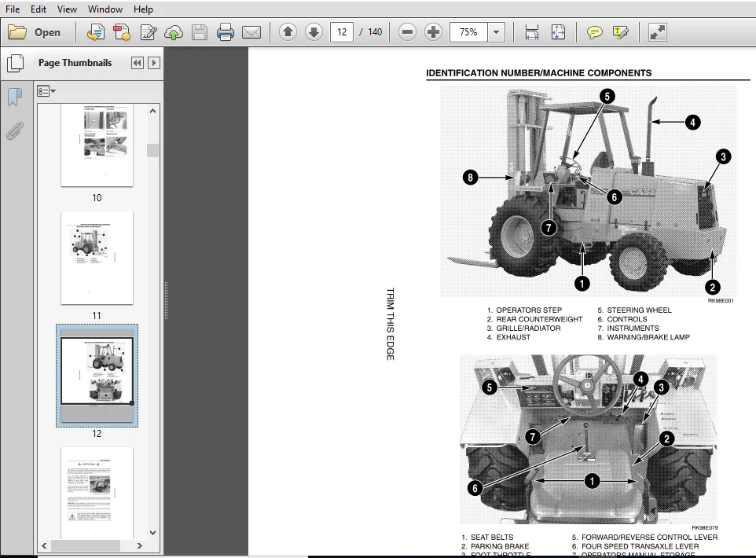Select page 12 thumbnail
Image resolution: width=756 pixels, height=558 pixels.
(x=97, y=376)
